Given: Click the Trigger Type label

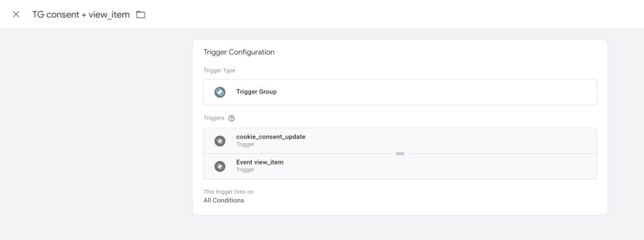Looking at the screenshot, I should [219, 70].
